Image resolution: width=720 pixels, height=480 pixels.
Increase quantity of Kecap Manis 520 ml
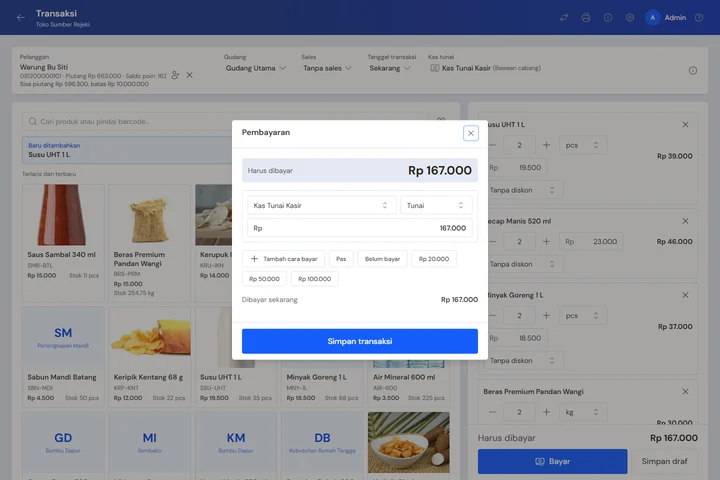point(546,241)
